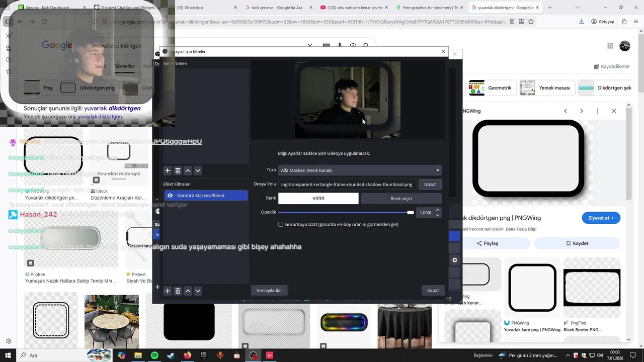Open three-dot more options in image panel
The image size is (644, 362).
coord(598,111)
